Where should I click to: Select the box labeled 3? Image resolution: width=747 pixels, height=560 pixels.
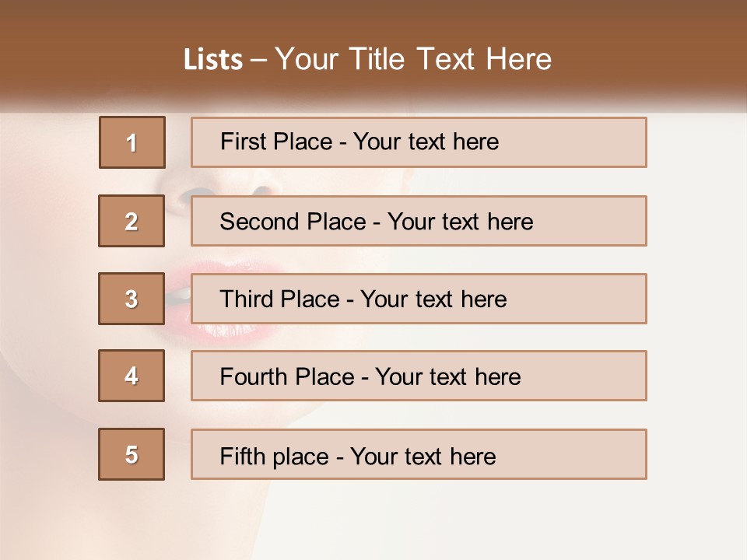pyautogui.click(x=132, y=299)
